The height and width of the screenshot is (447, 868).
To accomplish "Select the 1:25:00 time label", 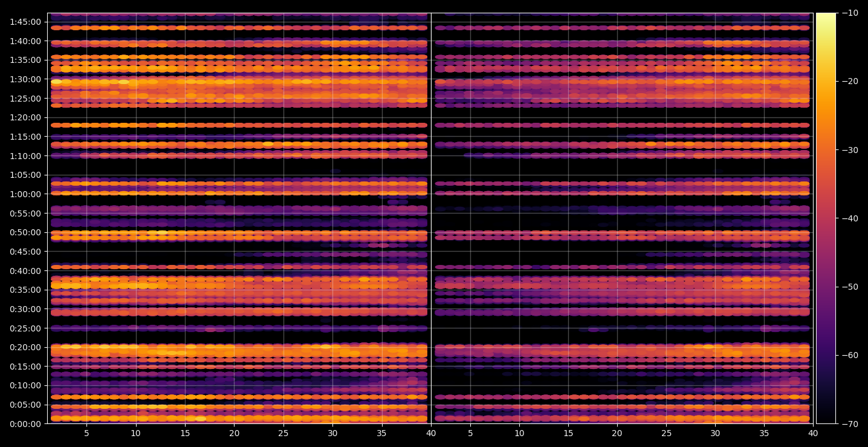I will point(26,98).
